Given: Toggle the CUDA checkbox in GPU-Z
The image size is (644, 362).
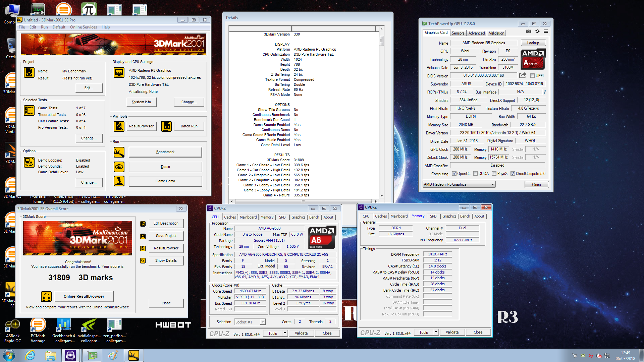Looking at the screenshot, I should click(x=475, y=174).
